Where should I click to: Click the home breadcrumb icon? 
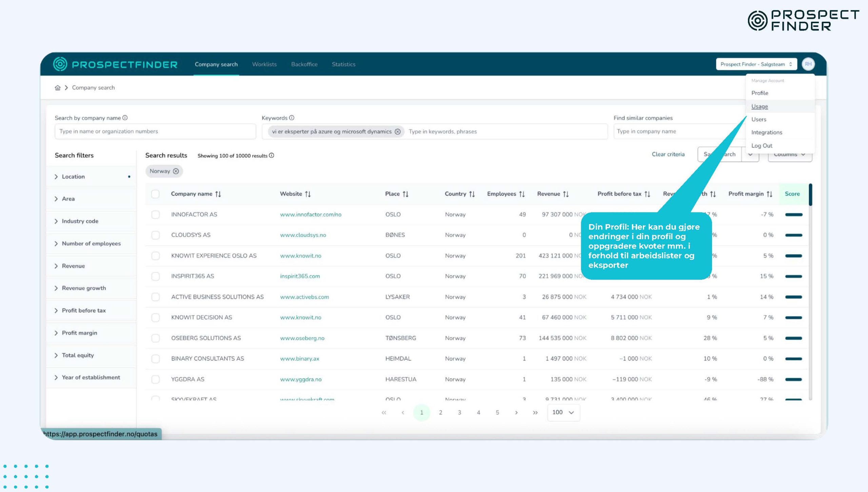click(x=58, y=88)
